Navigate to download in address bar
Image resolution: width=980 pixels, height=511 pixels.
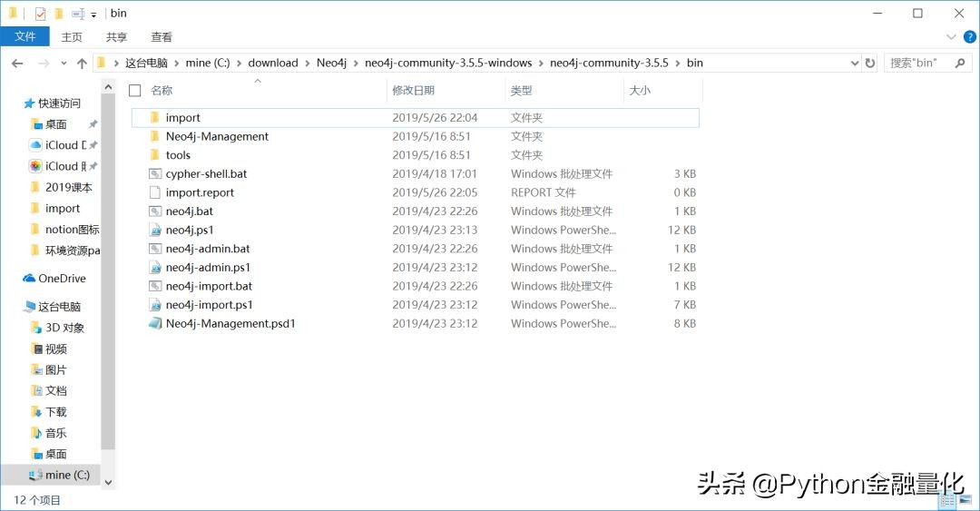(273, 64)
